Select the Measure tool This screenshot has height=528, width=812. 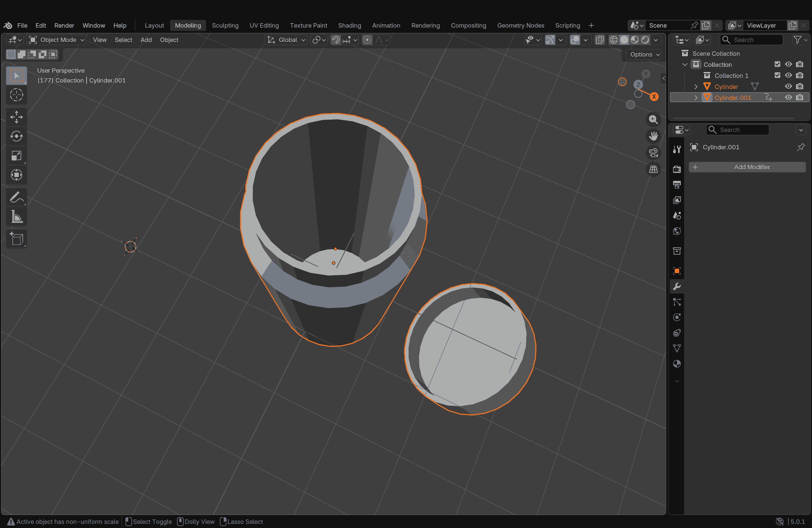16,217
